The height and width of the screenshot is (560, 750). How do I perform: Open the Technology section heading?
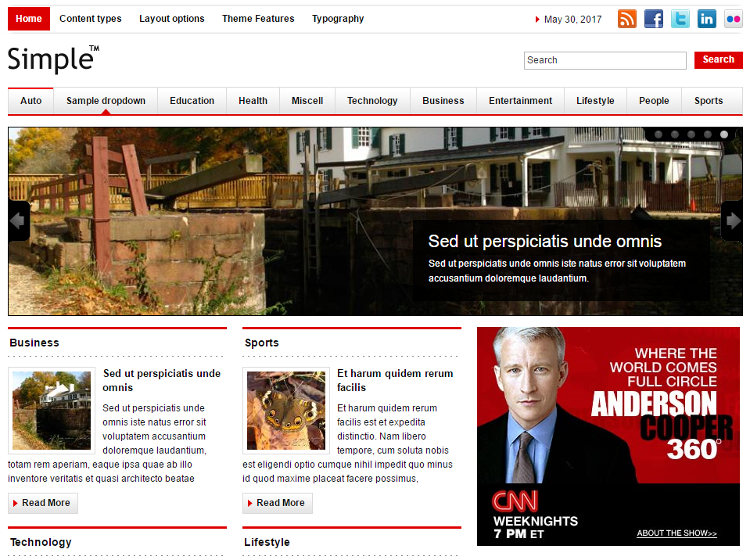pos(41,542)
